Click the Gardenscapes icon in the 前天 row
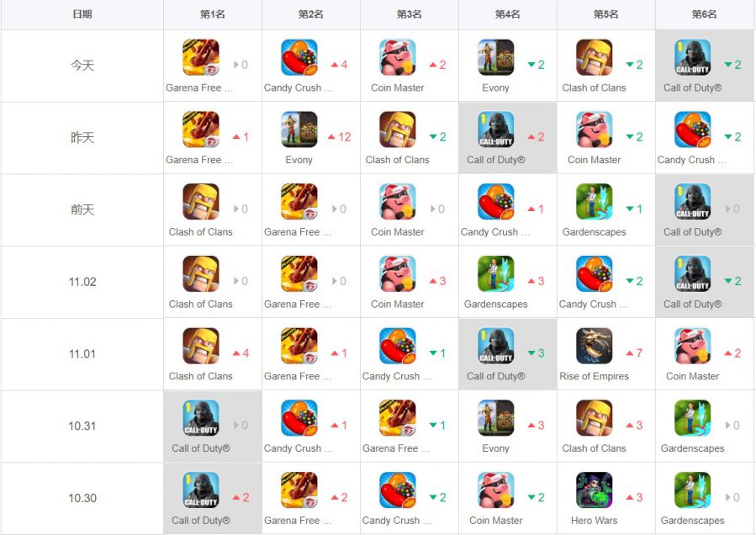Screen dimensions: 756x535 [x=594, y=202]
